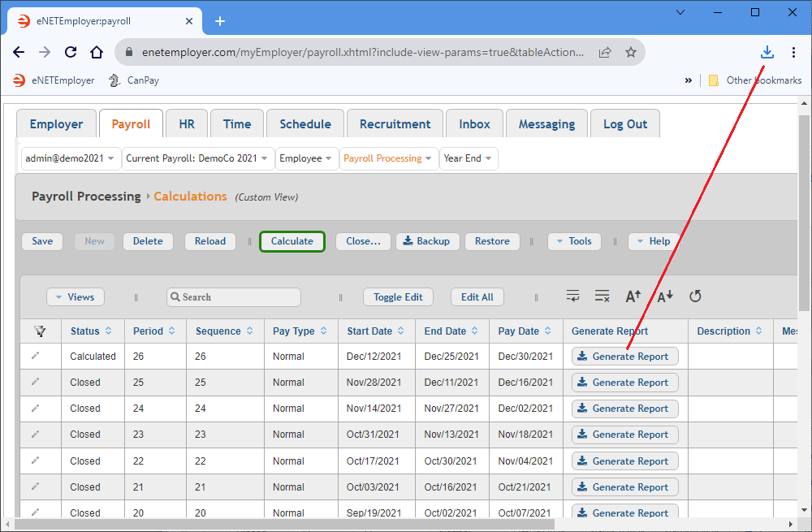
Task: Click the Search input field
Action: click(x=234, y=297)
